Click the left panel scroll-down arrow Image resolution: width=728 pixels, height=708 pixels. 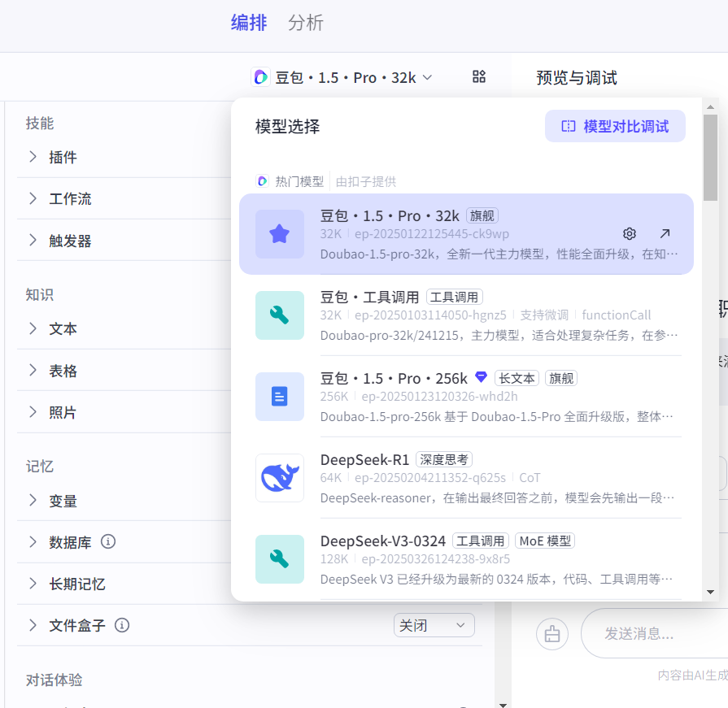click(503, 705)
